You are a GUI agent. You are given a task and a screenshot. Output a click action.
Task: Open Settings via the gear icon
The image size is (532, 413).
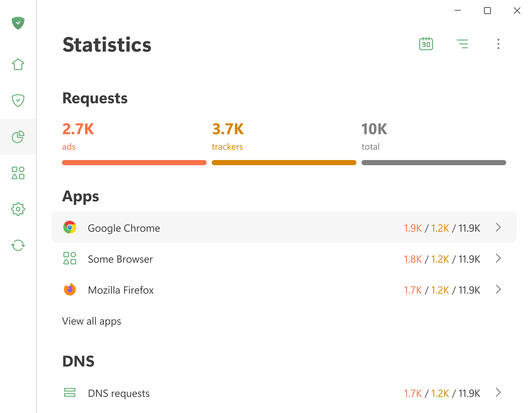(18, 209)
